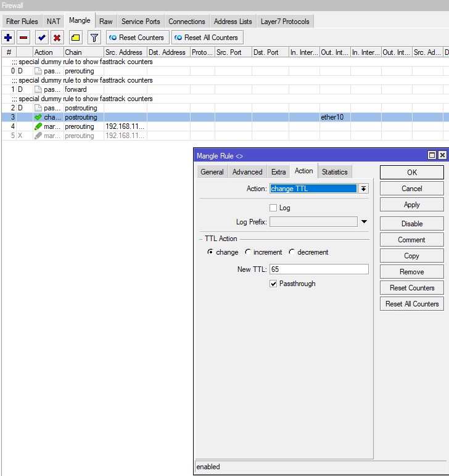Screen dimensions: 449x476
Task: Click the passthrough icon in rule 0
Action: tap(38, 71)
